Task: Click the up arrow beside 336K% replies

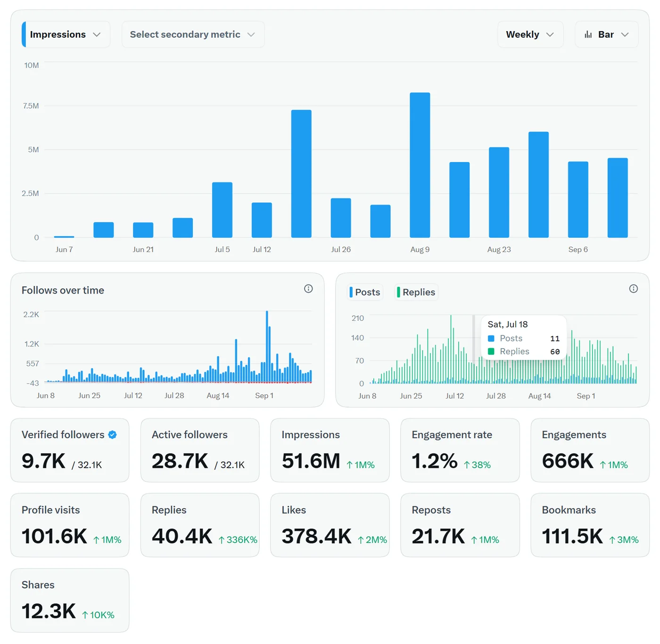Action: click(x=222, y=540)
